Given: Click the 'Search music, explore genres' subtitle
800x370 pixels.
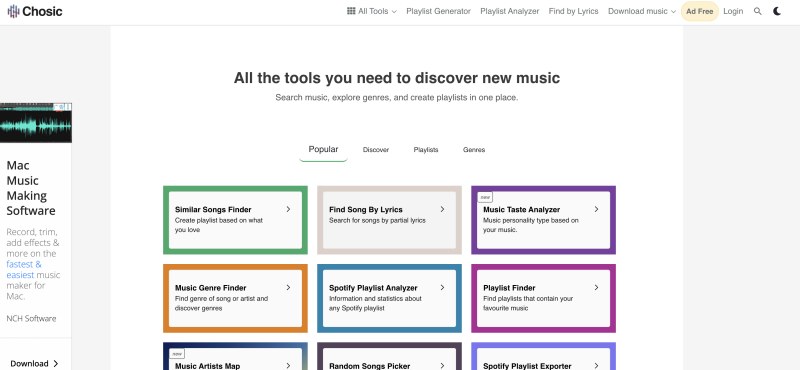Looking at the screenshot, I should [396, 97].
